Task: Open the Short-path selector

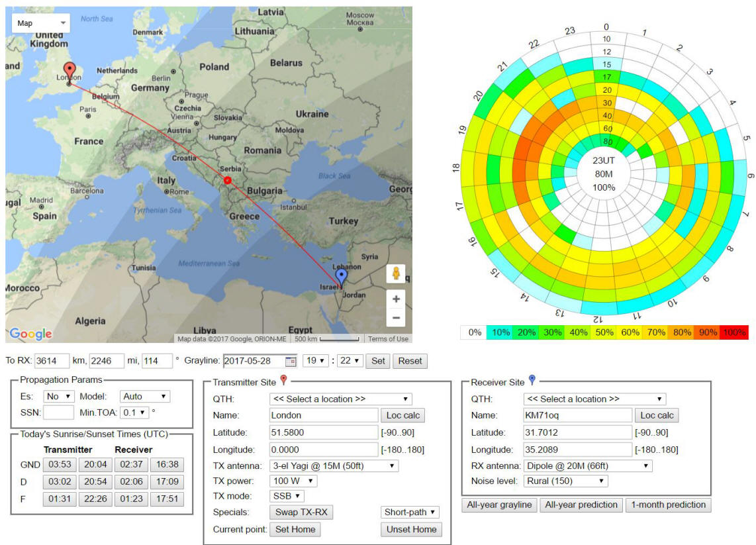Action: tap(410, 512)
